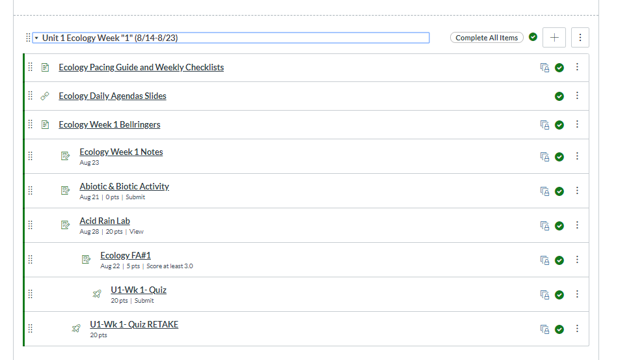644x360 pixels.
Task: Toggle publish status of Acid Rain Lab
Action: click(559, 226)
